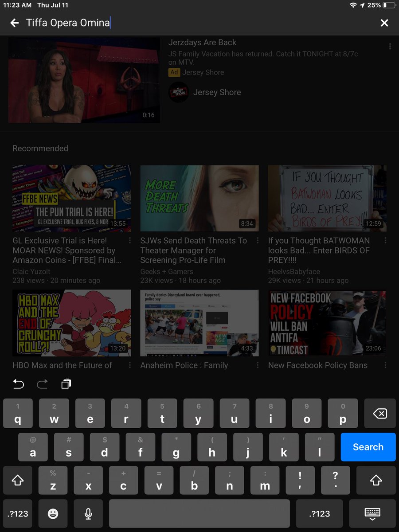Tap the redo arrow above keyboard

(42, 384)
